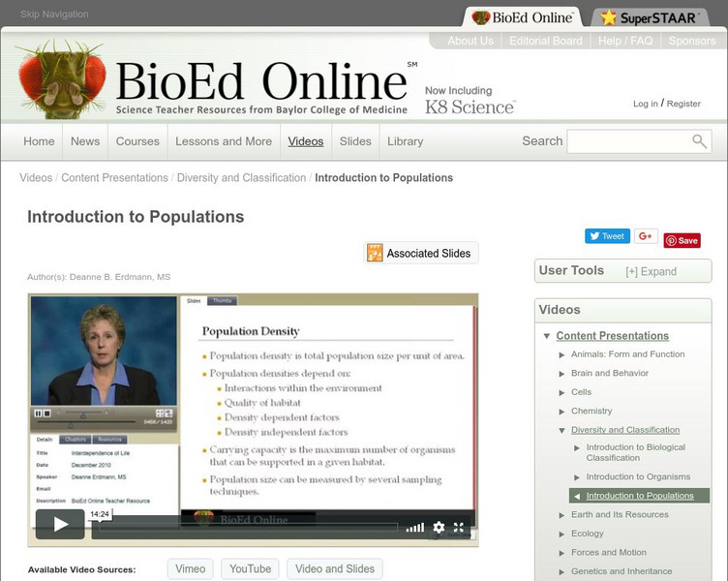Open Help / FAQ page
The width and height of the screenshot is (728, 581).
click(x=625, y=41)
